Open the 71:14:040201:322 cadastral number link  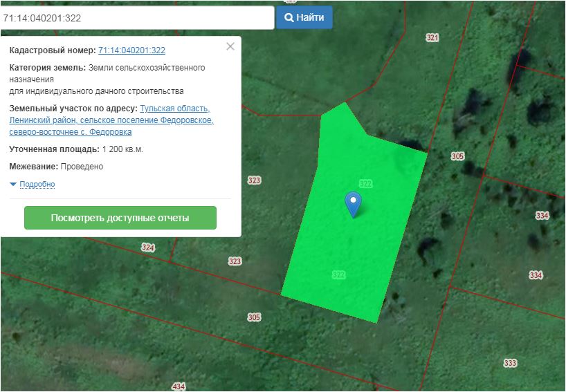click(x=131, y=50)
